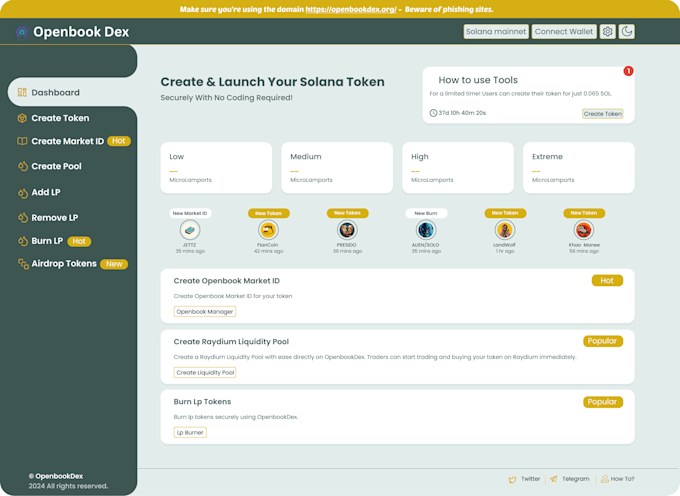Open Add LP in the sidebar
The height and width of the screenshot is (496, 680).
pos(46,193)
